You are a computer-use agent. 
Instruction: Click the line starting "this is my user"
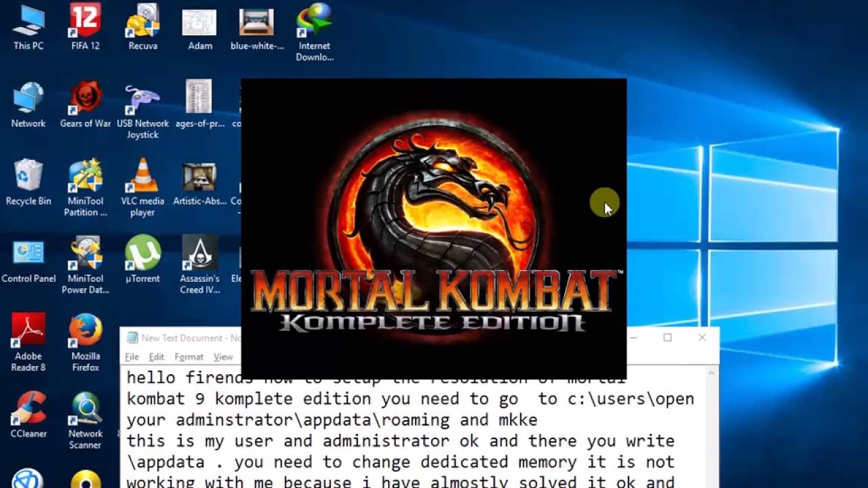pos(401,441)
